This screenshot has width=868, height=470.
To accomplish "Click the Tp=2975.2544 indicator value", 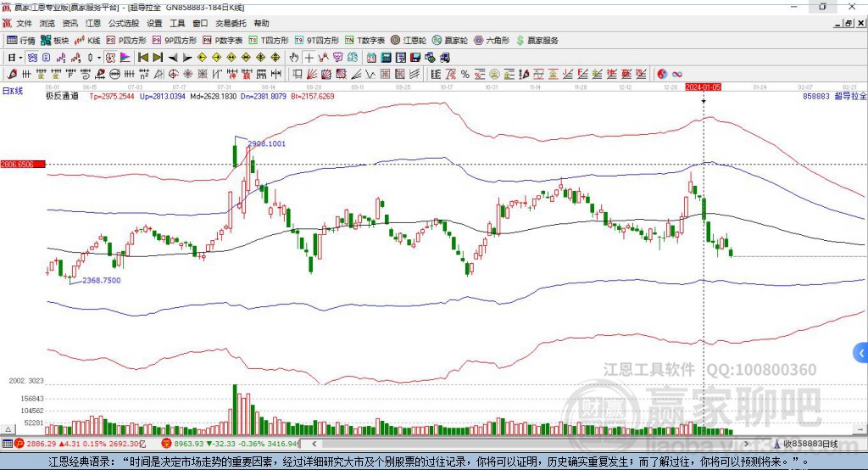I will point(112,96).
